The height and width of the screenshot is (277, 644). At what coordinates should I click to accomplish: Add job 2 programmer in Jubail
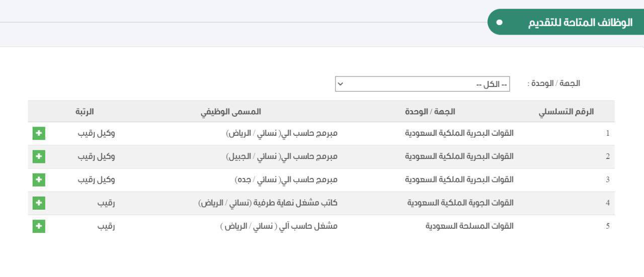39,156
